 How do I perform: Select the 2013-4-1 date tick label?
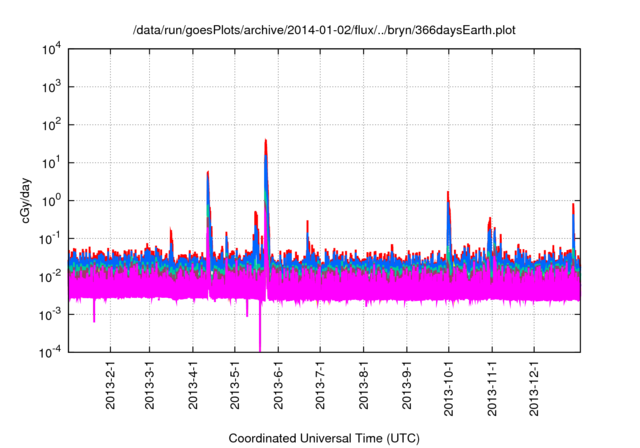(193, 385)
